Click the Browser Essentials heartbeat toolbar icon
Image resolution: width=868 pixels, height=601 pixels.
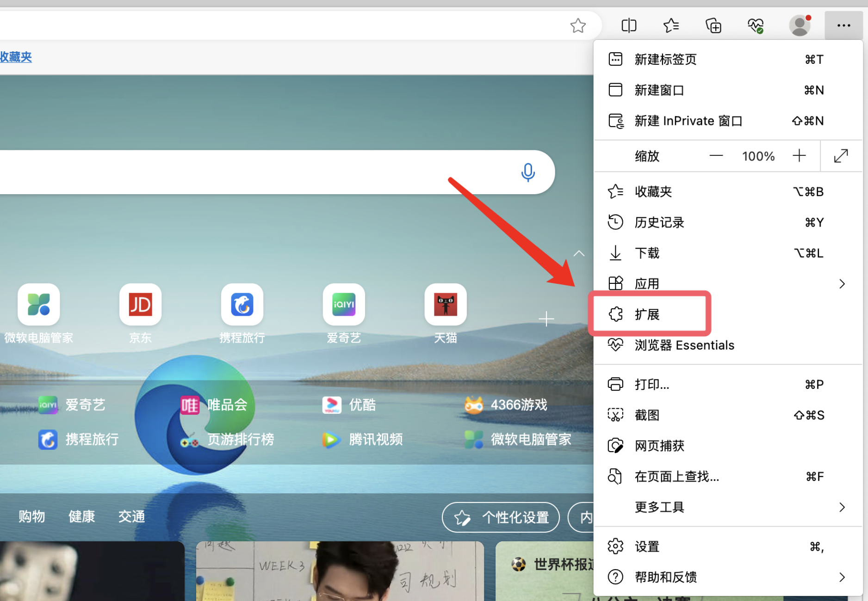756,25
